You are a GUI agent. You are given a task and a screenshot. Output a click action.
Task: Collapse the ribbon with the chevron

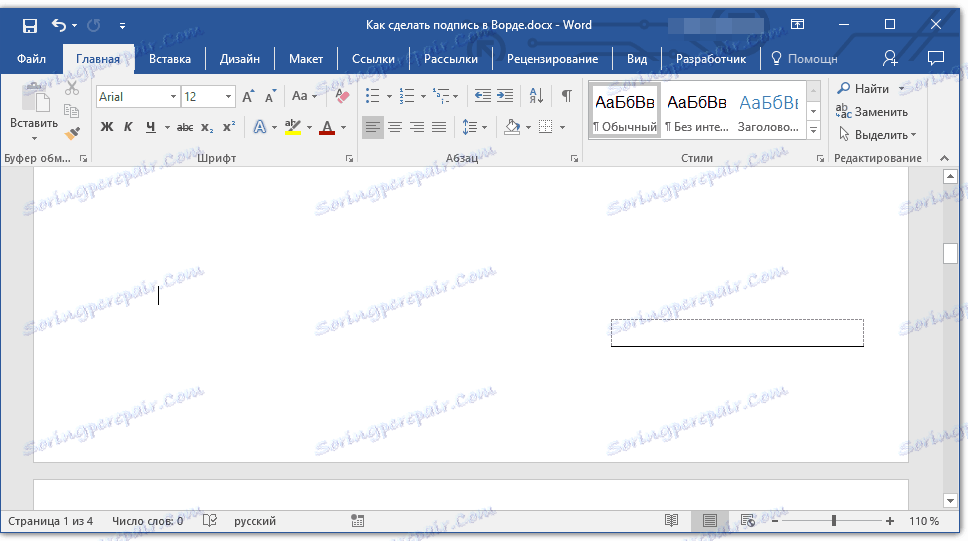pyautogui.click(x=945, y=158)
